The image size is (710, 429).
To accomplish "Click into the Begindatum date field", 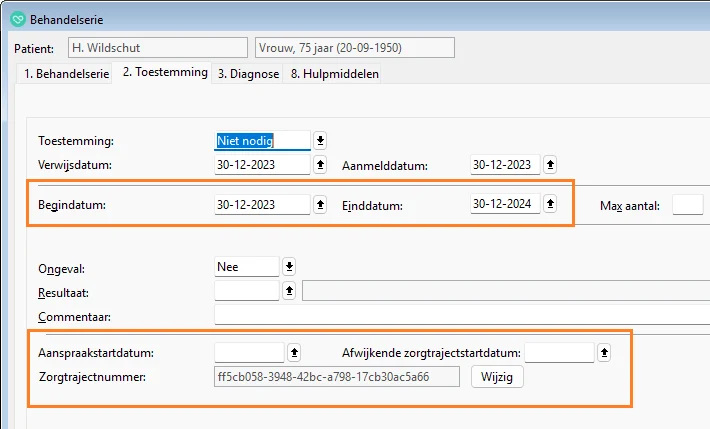I will coord(262,204).
